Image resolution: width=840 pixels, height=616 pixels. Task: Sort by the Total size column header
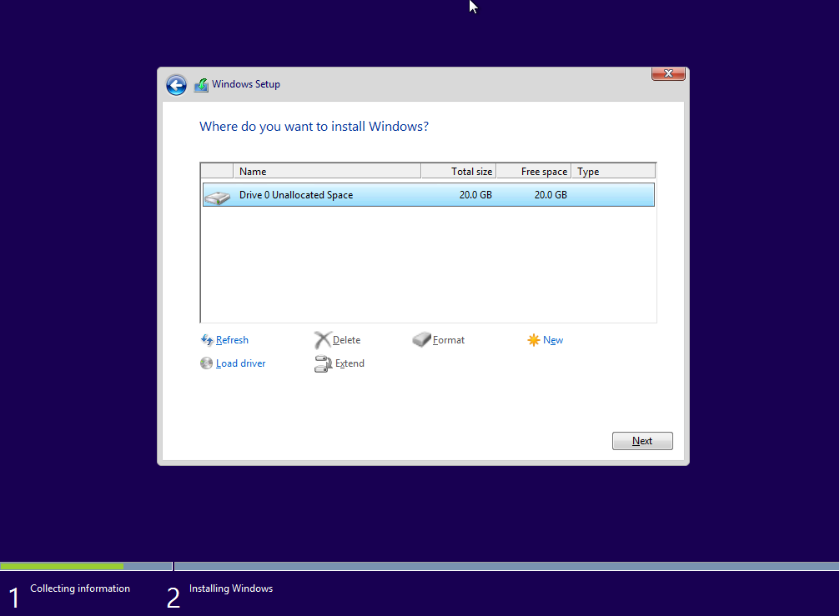click(459, 171)
